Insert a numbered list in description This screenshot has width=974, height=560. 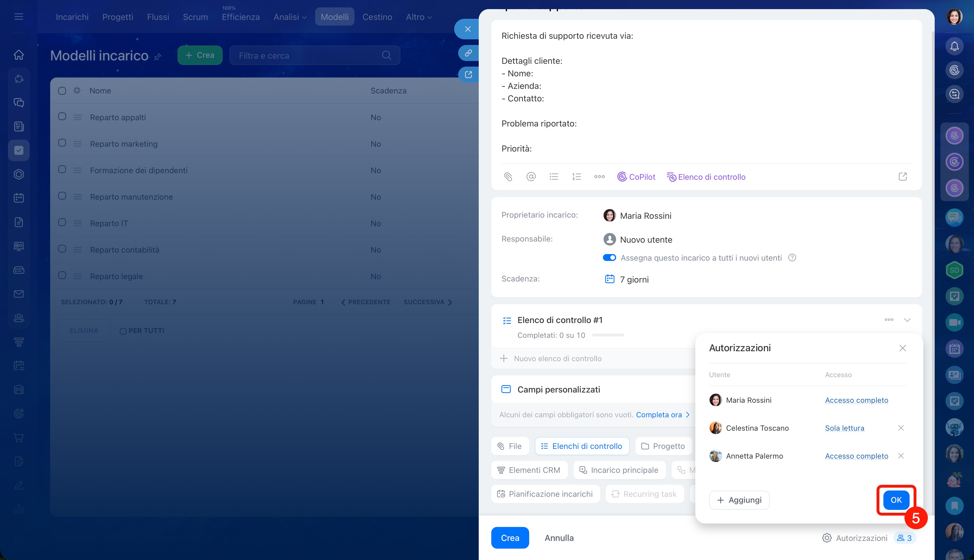[576, 177]
